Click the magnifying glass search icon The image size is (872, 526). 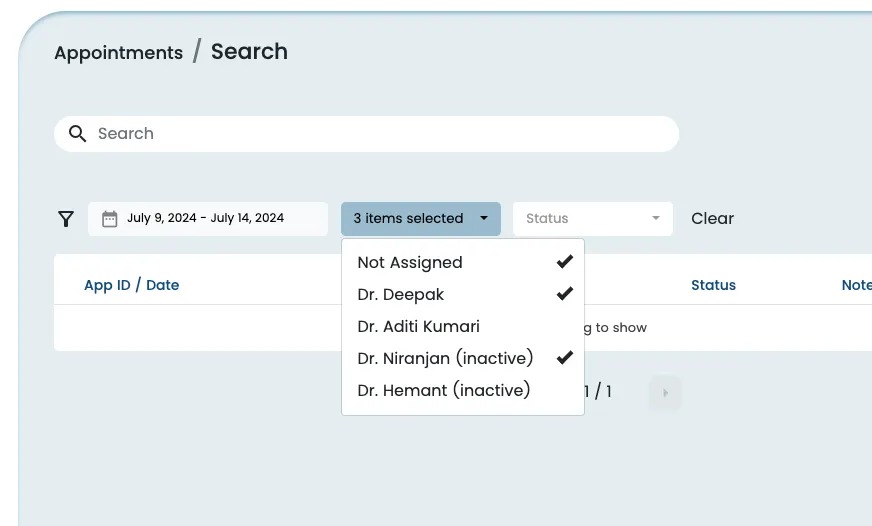(77, 134)
